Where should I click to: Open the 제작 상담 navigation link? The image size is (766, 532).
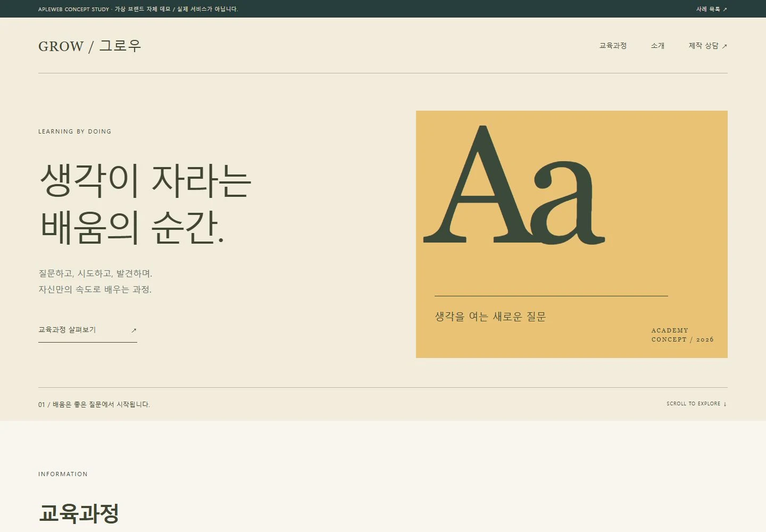[x=707, y=46]
